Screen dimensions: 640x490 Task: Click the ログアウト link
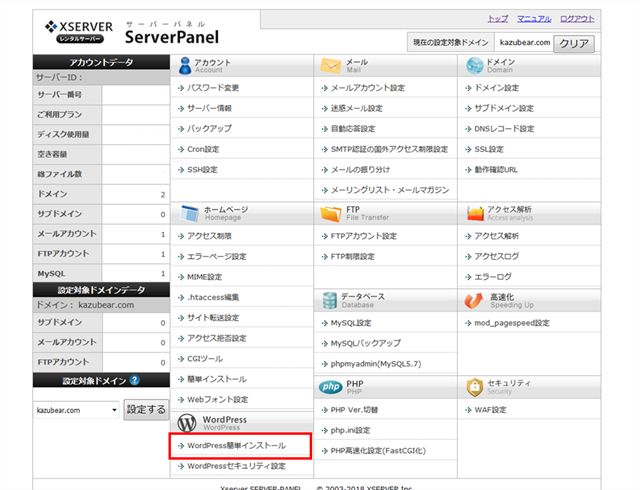[577, 19]
